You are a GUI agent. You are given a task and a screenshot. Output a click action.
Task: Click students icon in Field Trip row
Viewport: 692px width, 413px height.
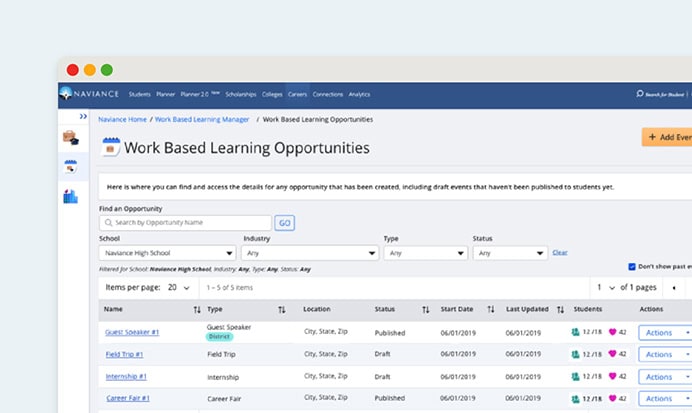[x=575, y=354]
